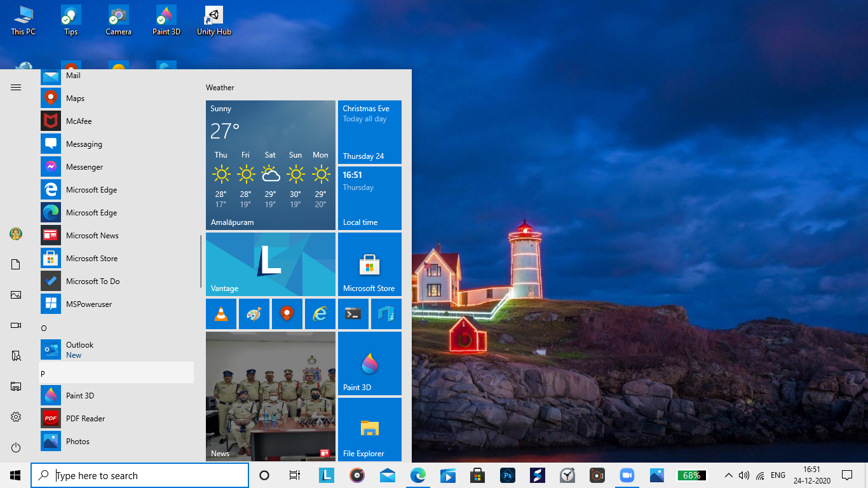Launch Messenger from the app list
The height and width of the screenshot is (488, 868).
click(117, 167)
